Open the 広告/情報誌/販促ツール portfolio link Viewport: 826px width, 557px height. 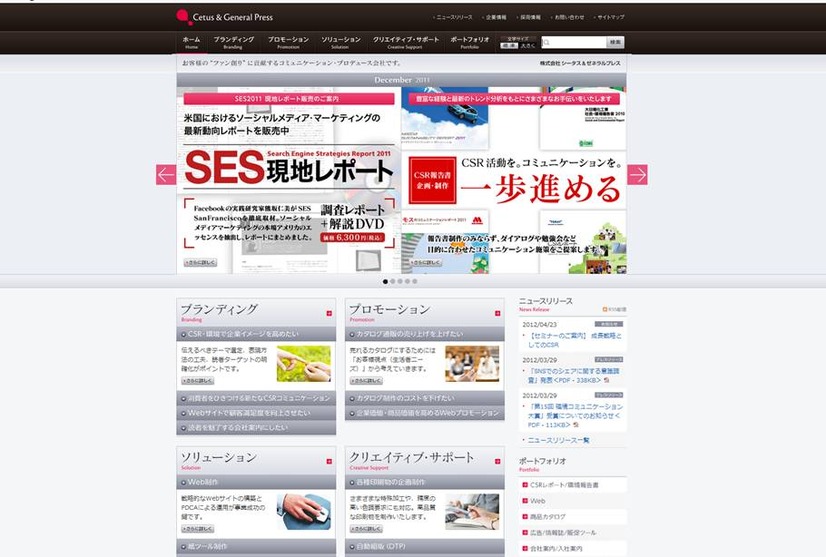point(563,533)
